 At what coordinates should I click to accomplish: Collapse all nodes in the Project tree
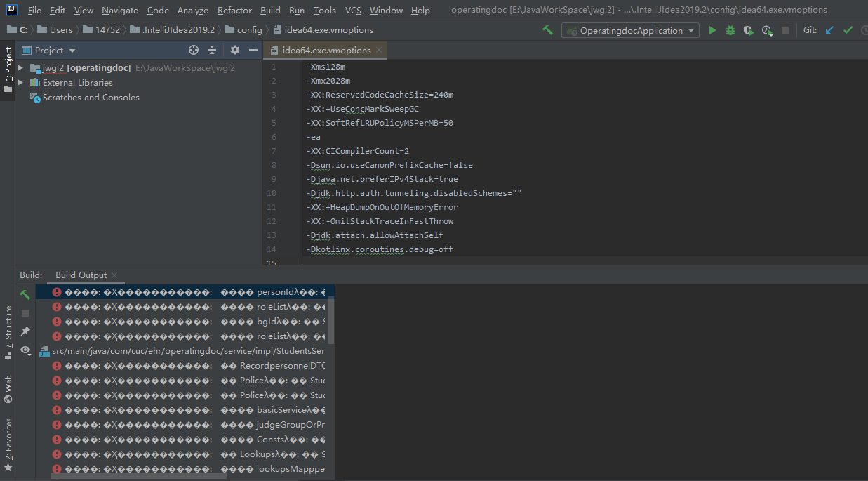click(212, 50)
